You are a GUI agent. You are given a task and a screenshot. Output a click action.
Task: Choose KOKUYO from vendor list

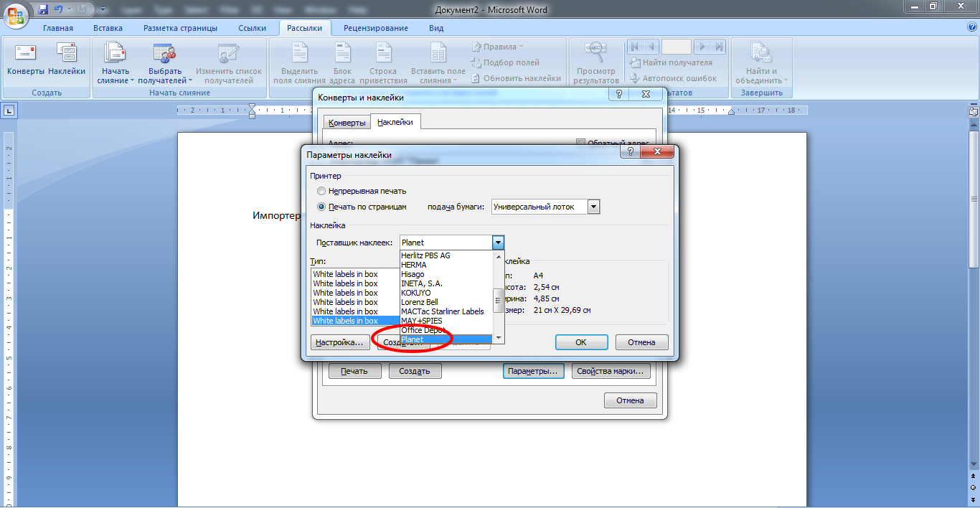[446, 293]
